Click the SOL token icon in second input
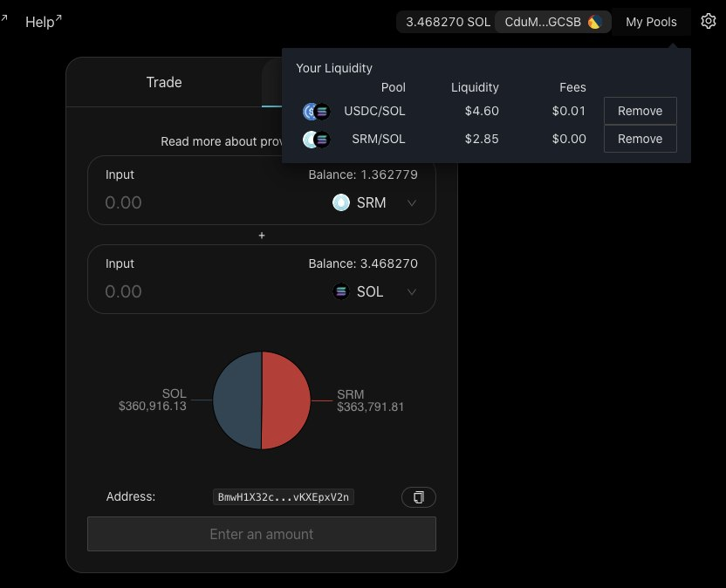Screen dimensions: 726x588 pos(341,291)
